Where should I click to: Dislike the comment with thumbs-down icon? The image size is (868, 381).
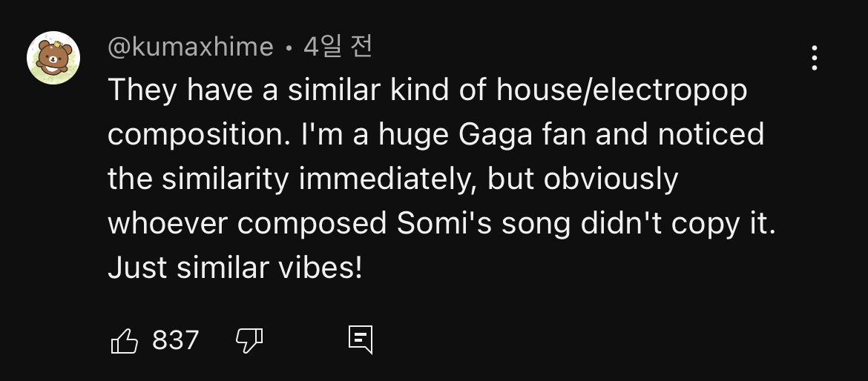pyautogui.click(x=249, y=341)
